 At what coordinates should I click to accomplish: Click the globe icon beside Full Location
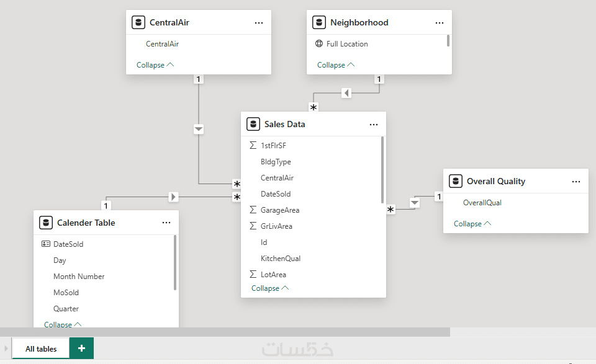(x=319, y=44)
